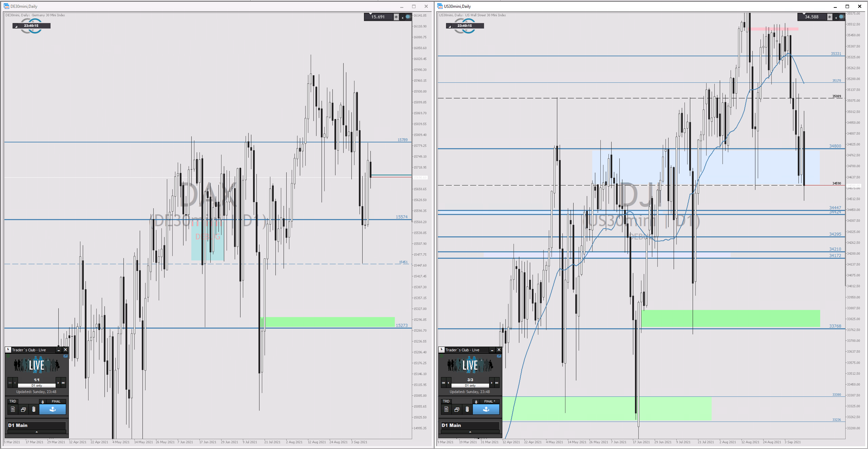The image size is (868, 449).
Task: Click the overlapping windows icon in DE30mini Live panel
Action: tap(23, 409)
